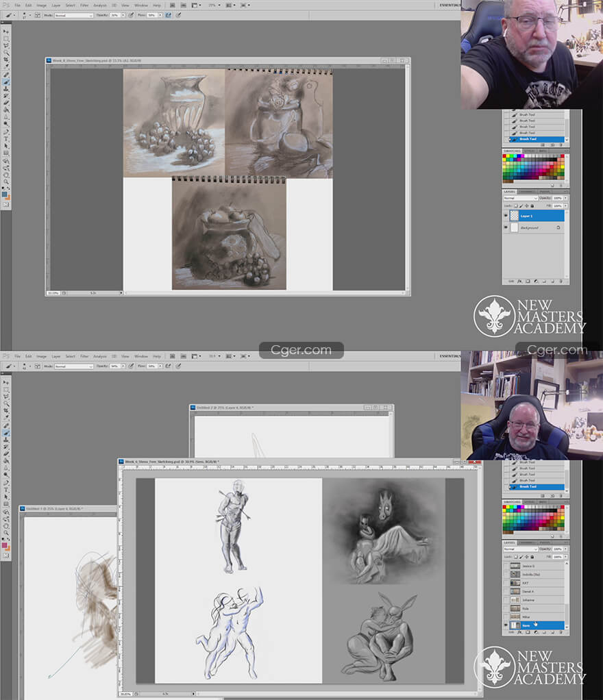This screenshot has height=700, width=603.
Task: Switch to the Styles tab in still-life screenshot
Action: [x=529, y=151]
